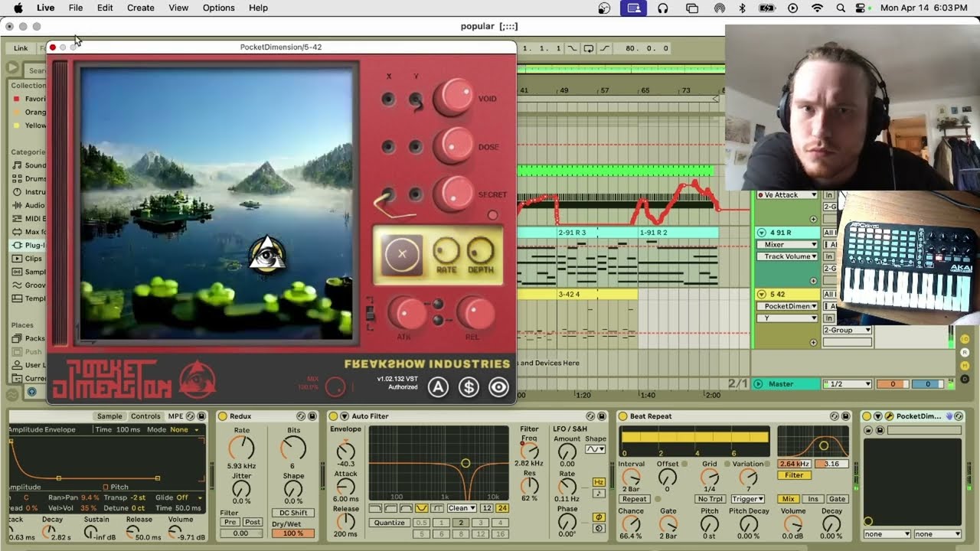Click the RATE knob in the yellow panel
The width and height of the screenshot is (980, 551).
(x=446, y=250)
